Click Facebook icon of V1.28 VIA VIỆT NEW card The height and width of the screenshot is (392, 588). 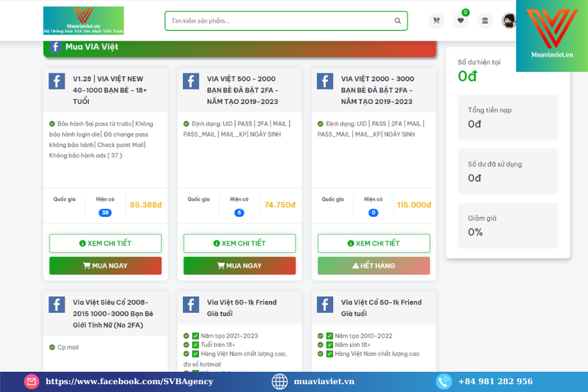(x=57, y=81)
